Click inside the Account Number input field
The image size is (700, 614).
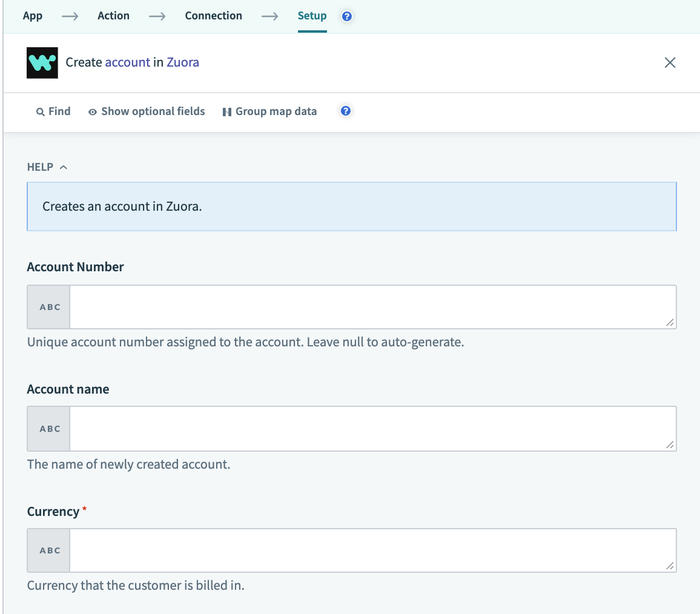[x=372, y=306]
